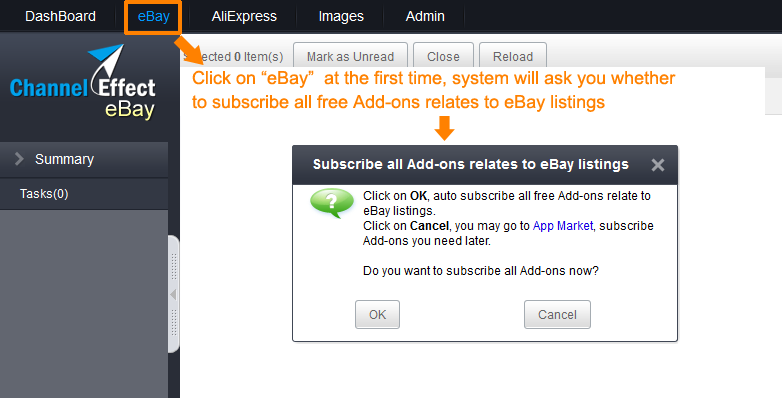Viewport: 782px width, 398px height.
Task: Click the Selected 0 Item(s) label
Action: 233,57
